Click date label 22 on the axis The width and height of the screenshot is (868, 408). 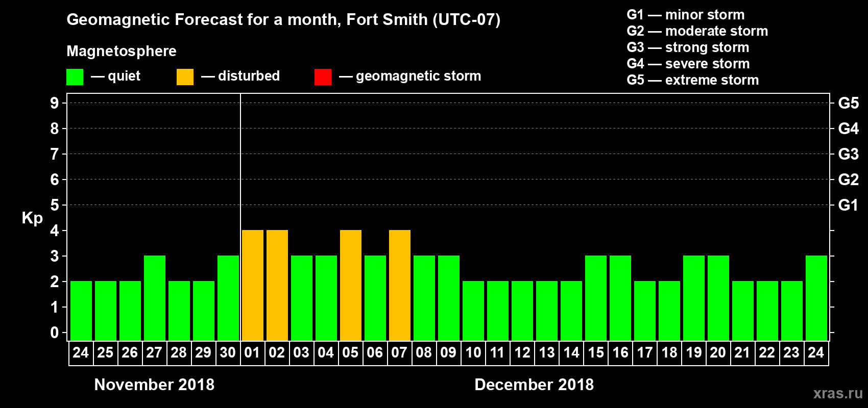coord(767,352)
